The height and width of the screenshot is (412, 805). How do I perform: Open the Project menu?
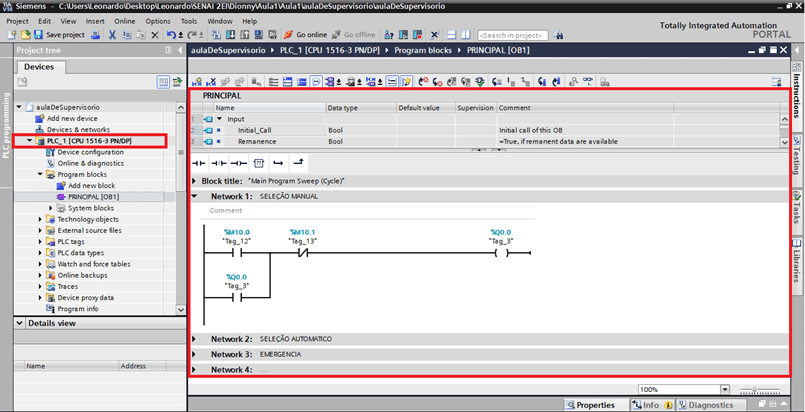[x=17, y=21]
